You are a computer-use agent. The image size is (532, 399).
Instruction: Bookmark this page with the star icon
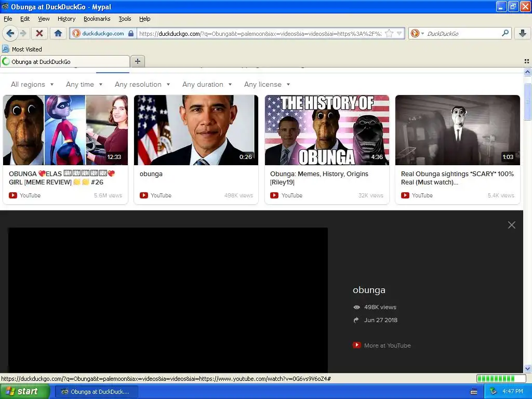(x=389, y=33)
